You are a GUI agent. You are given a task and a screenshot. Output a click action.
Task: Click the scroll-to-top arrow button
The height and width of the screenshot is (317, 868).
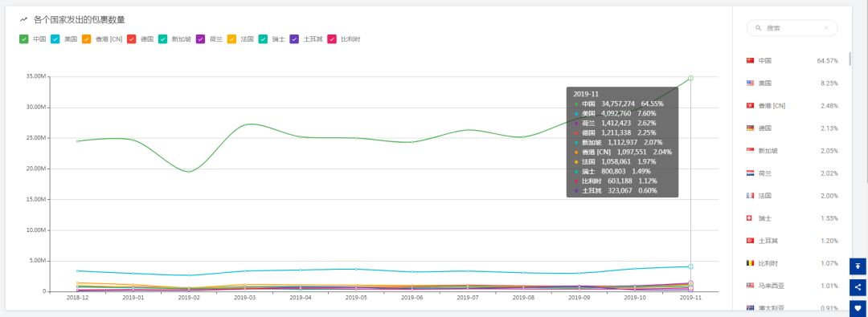click(858, 266)
